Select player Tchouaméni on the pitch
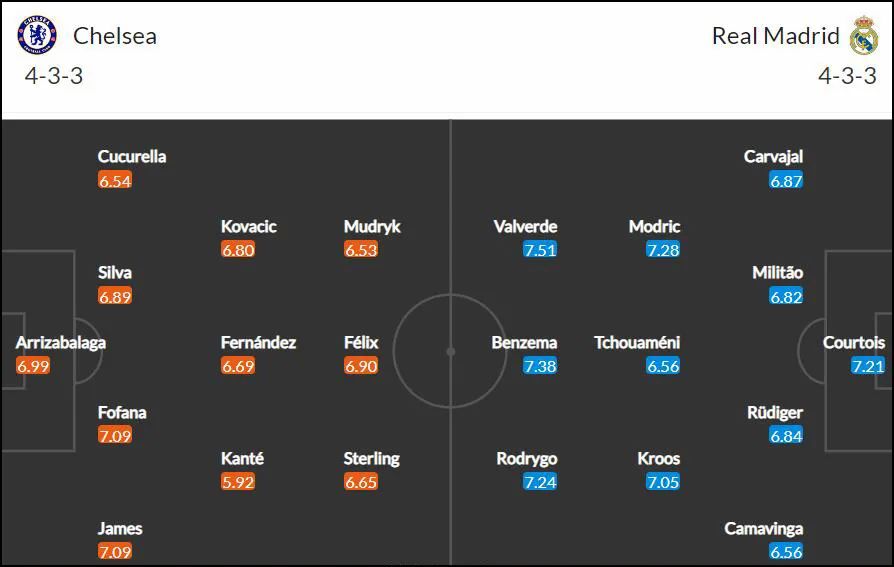This screenshot has height=567, width=894. coord(637,342)
